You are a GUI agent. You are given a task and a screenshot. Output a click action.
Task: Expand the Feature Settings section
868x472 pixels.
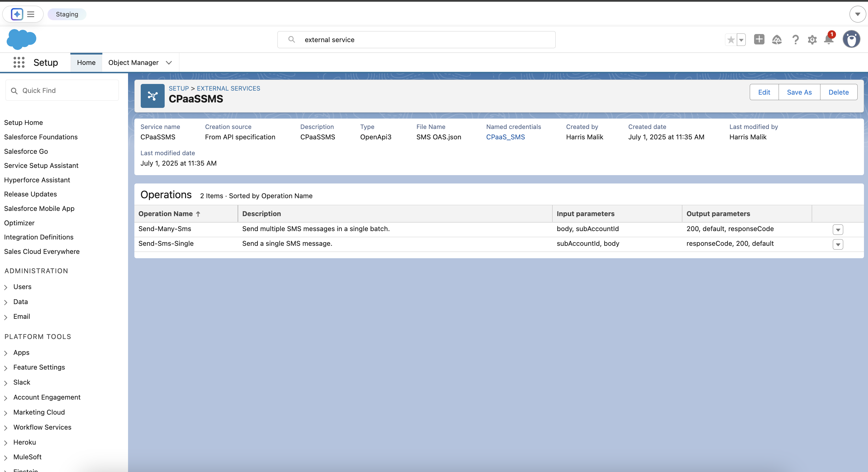(6, 368)
